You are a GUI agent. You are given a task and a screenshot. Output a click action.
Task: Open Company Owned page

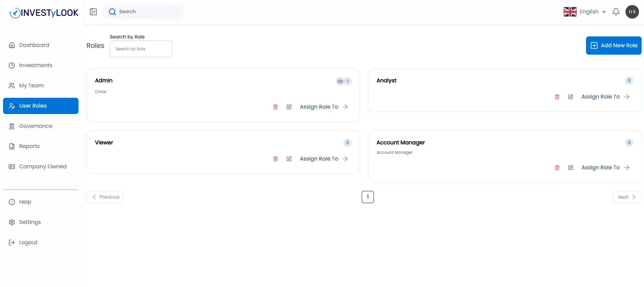coord(41,167)
